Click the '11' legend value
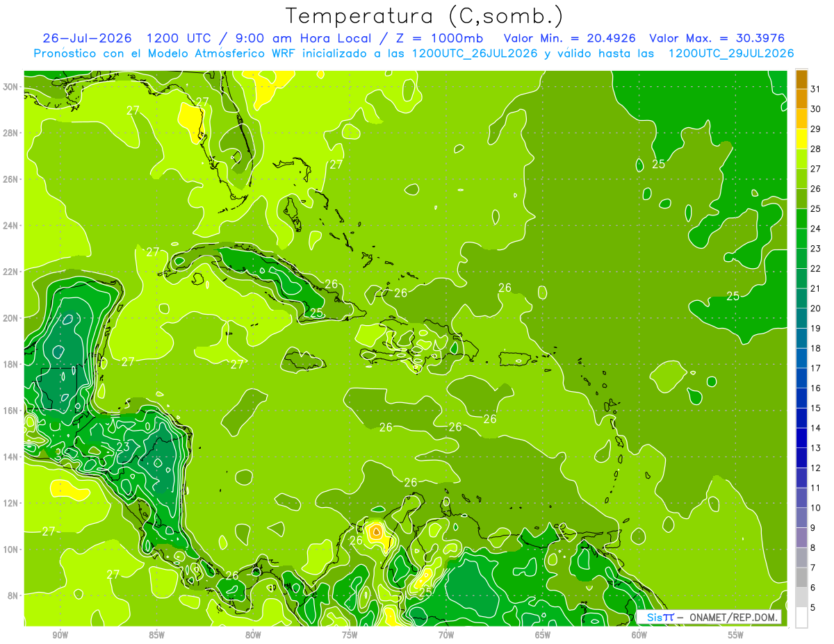Screen dimensions: 834x644 pos(816,488)
